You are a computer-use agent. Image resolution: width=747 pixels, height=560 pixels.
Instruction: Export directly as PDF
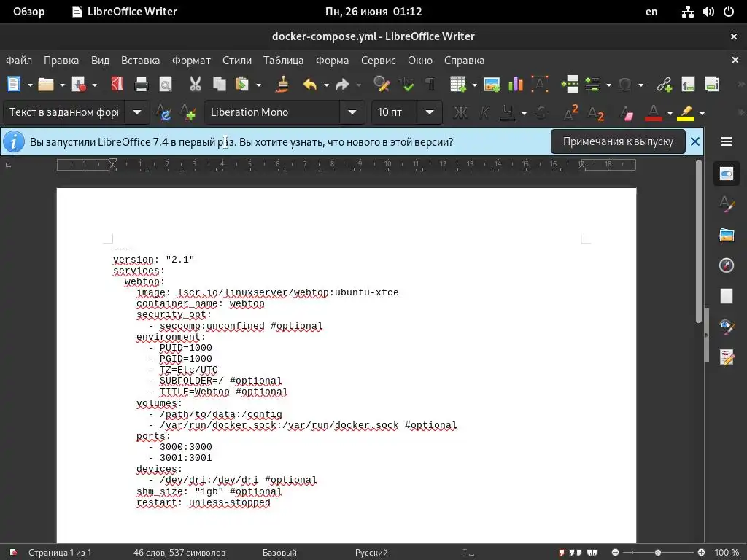(117, 85)
